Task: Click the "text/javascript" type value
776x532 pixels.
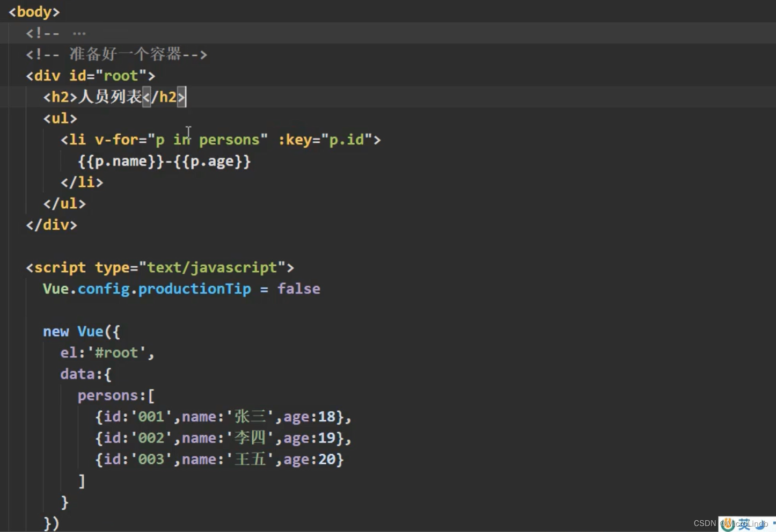Action: click(212, 267)
